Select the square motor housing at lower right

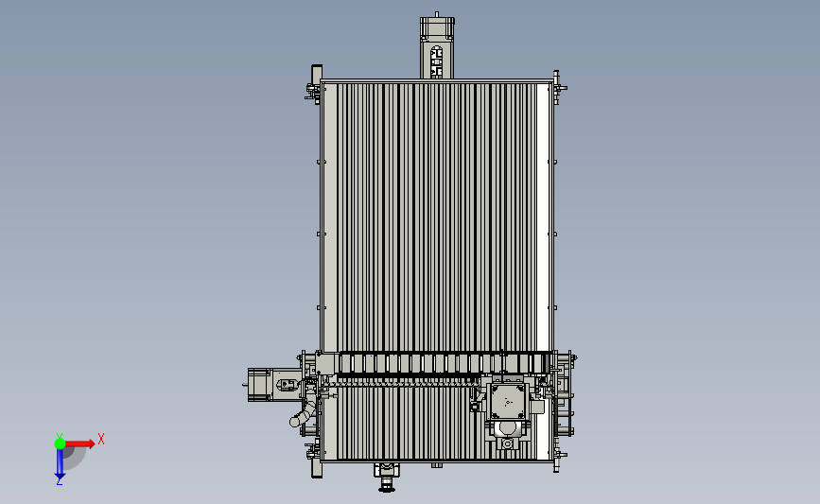[x=507, y=402]
